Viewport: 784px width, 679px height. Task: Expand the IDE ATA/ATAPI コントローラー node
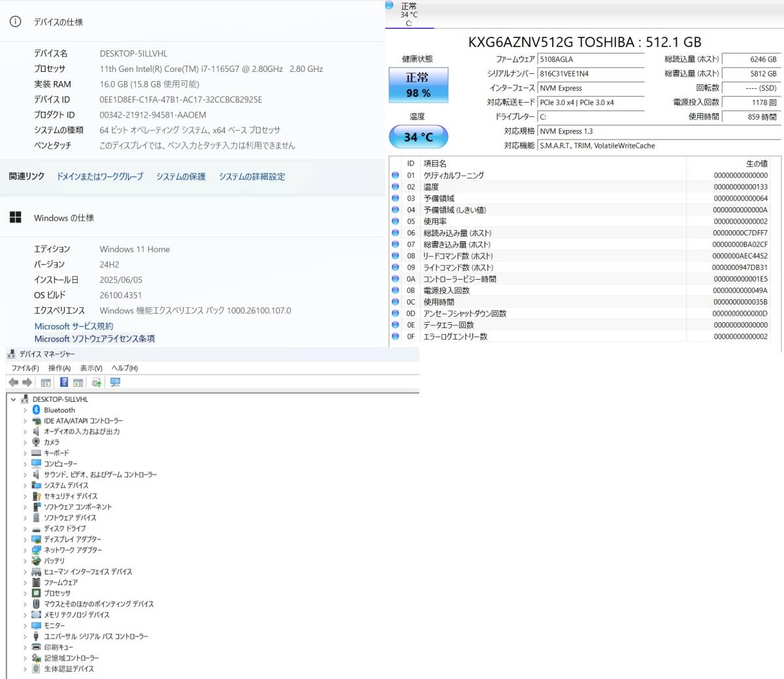[x=25, y=421]
